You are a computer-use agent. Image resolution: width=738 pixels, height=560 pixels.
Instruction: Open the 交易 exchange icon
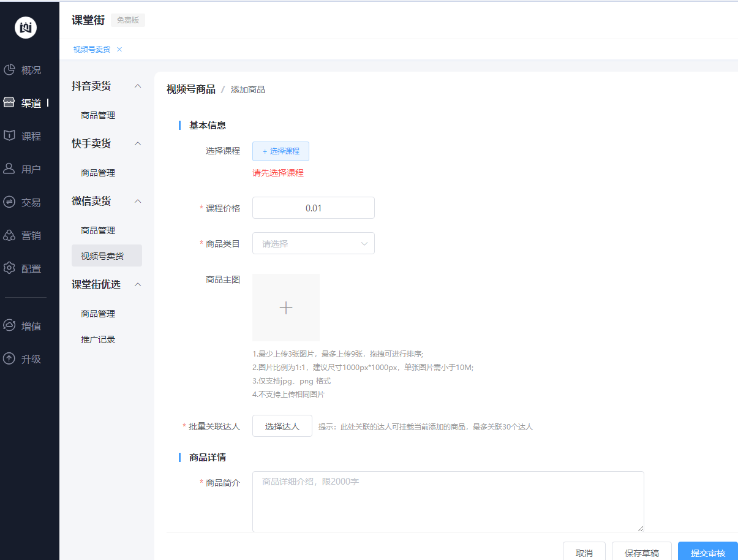[9, 202]
